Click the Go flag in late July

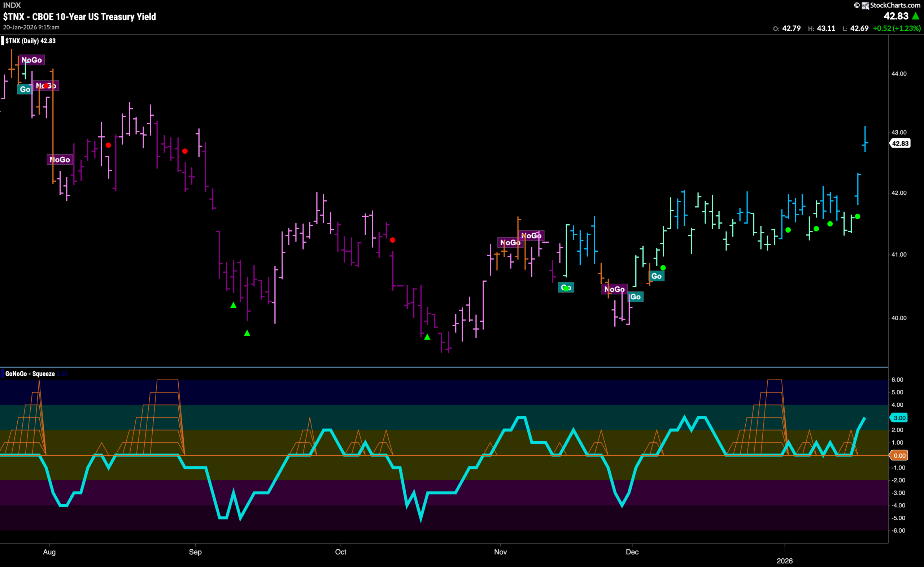pyautogui.click(x=25, y=89)
